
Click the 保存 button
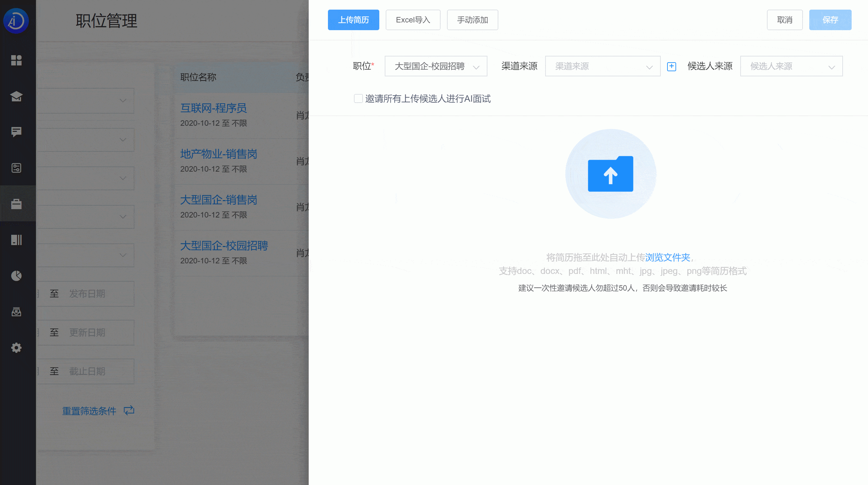click(x=830, y=20)
